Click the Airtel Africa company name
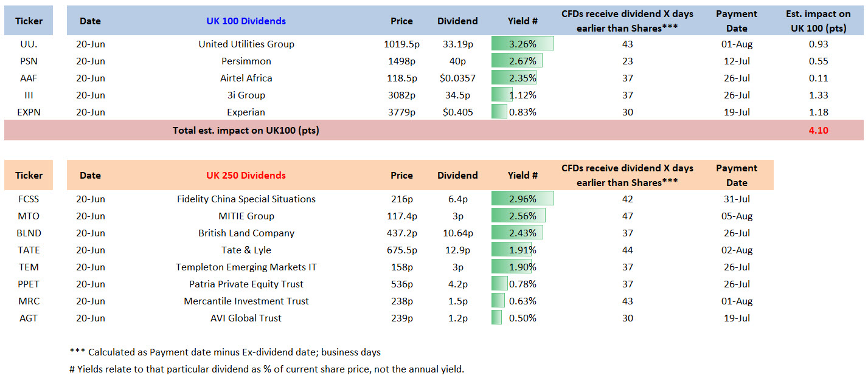Image resolution: width=868 pixels, height=384 pixels. pyautogui.click(x=246, y=78)
